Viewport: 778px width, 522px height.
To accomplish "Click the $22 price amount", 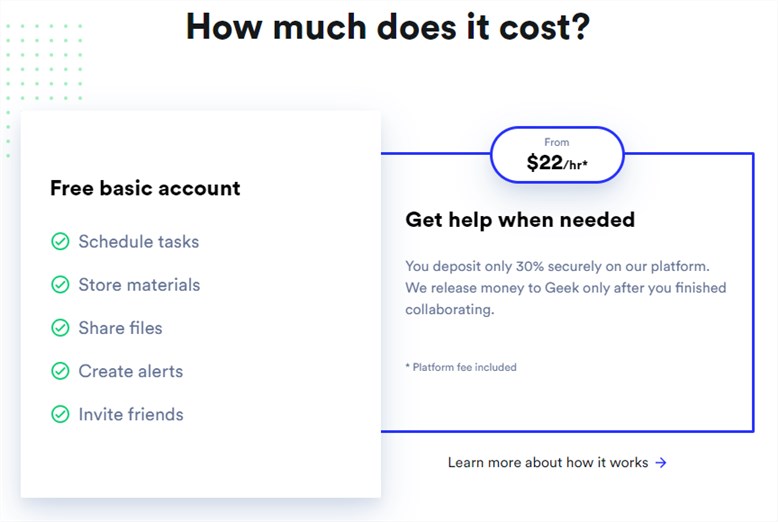I will click(544, 163).
